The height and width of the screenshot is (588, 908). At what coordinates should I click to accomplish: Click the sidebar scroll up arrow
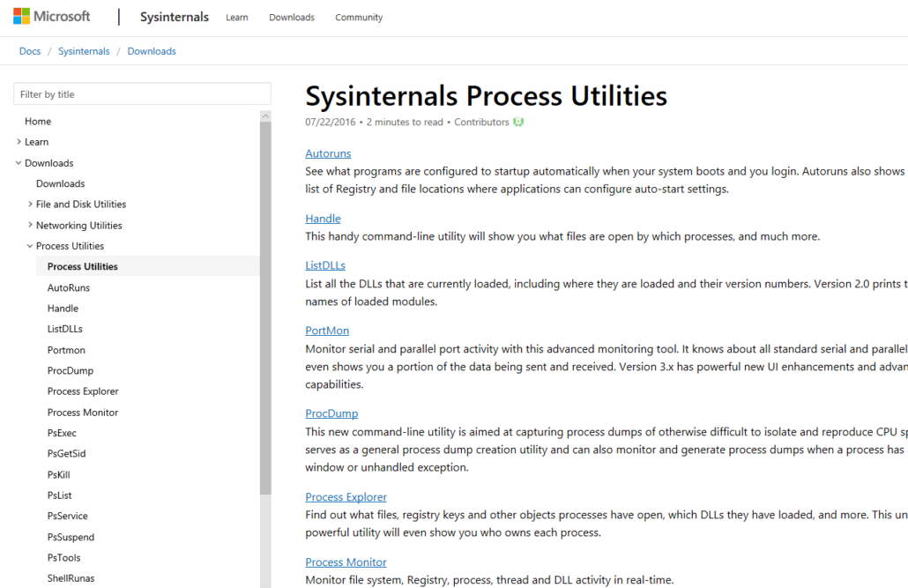(265, 115)
